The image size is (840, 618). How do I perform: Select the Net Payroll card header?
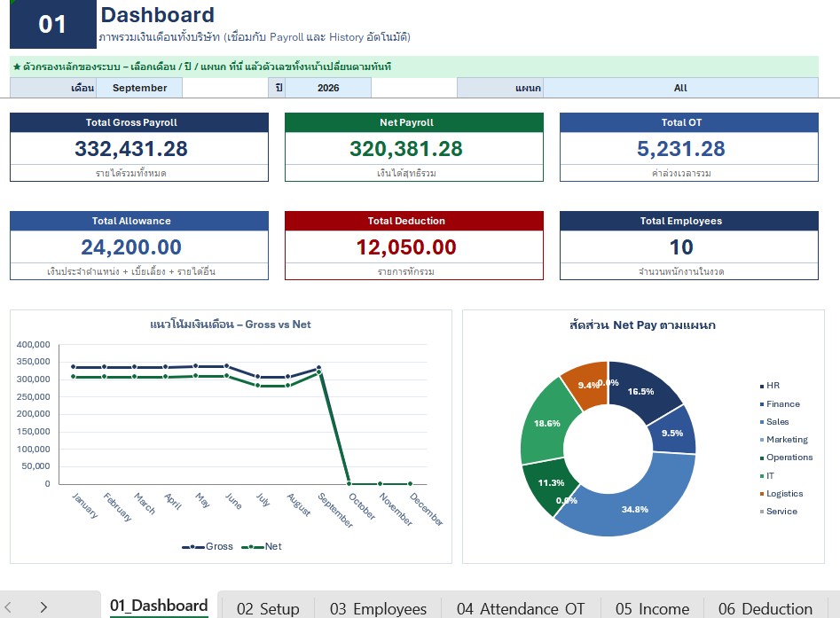coord(414,122)
